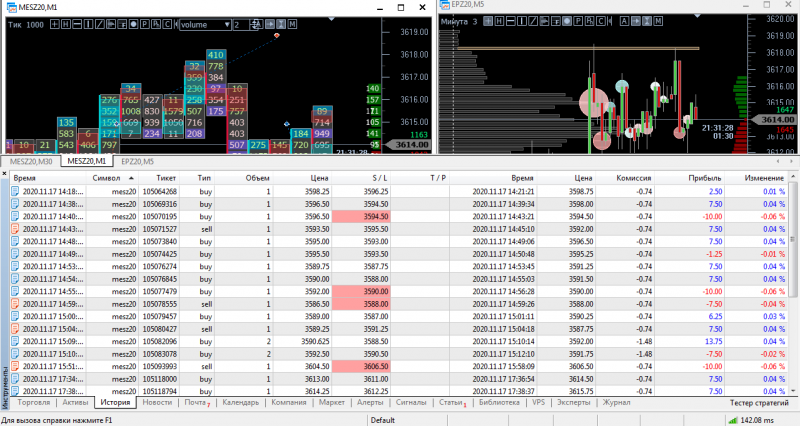Click the P icon in MESZ20,M1 toolbar
The width and height of the screenshot is (800, 426).
(x=145, y=24)
